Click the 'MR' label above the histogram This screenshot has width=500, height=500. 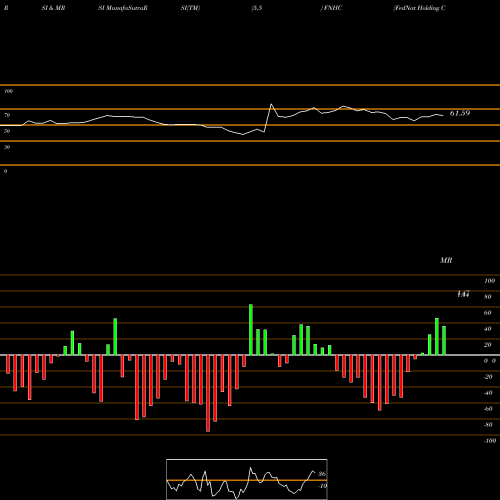click(x=446, y=260)
